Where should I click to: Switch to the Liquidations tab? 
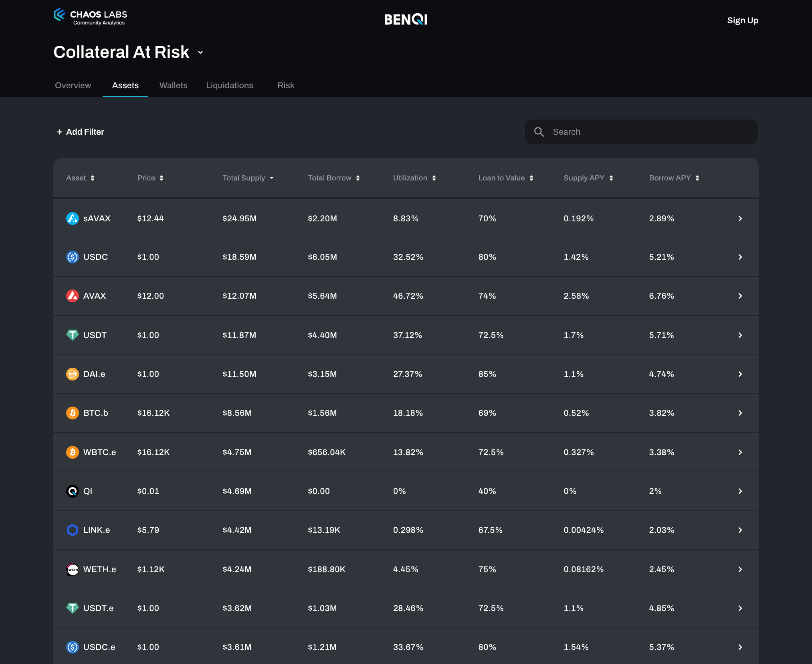tap(230, 85)
